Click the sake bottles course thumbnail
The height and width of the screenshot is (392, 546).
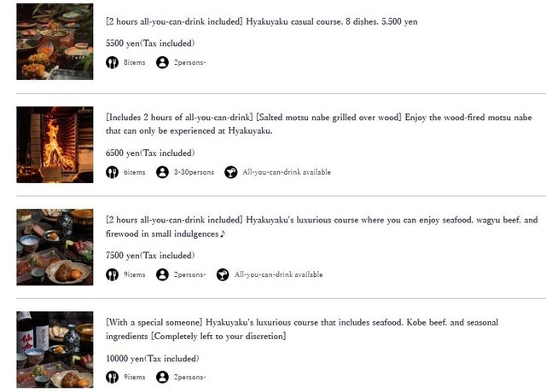tap(55, 349)
